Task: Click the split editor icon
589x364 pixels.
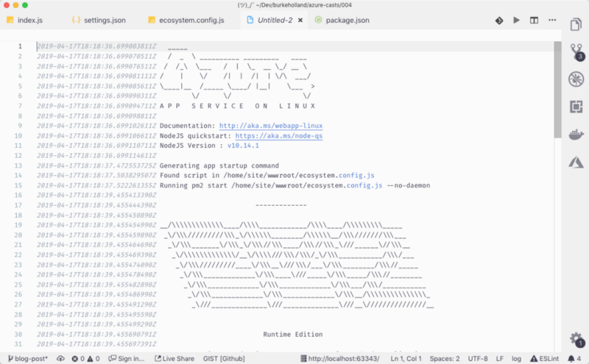Action: coord(534,21)
